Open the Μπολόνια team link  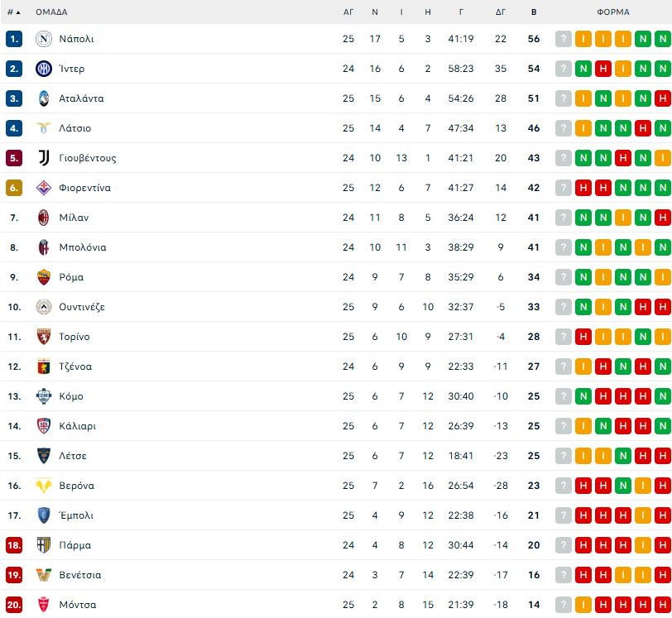point(83,247)
